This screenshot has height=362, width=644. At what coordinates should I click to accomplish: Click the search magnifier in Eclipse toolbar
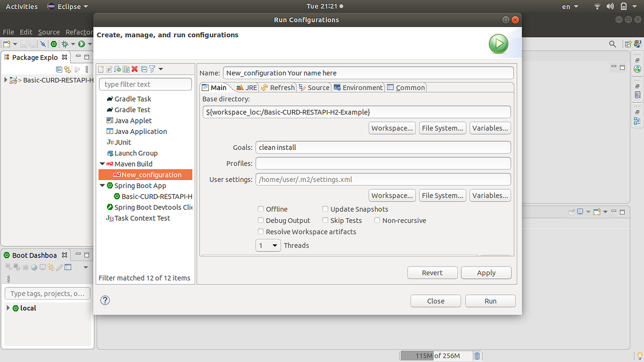[612, 44]
